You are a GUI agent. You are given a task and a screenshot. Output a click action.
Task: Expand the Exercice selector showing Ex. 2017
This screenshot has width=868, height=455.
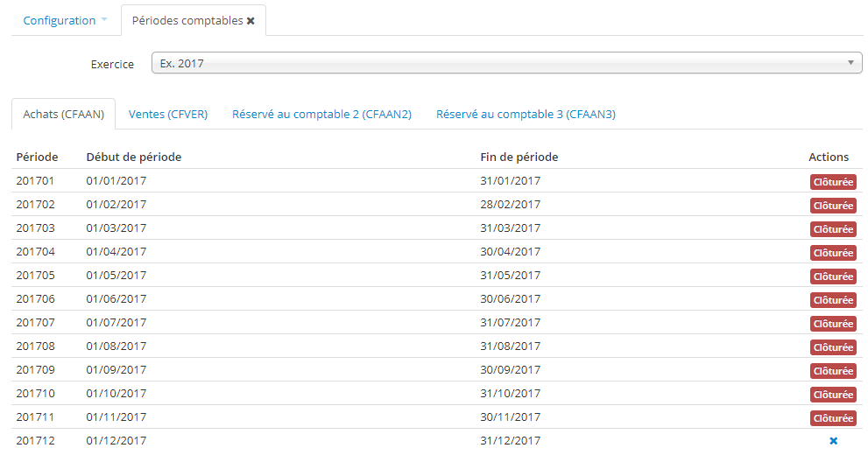click(x=506, y=63)
